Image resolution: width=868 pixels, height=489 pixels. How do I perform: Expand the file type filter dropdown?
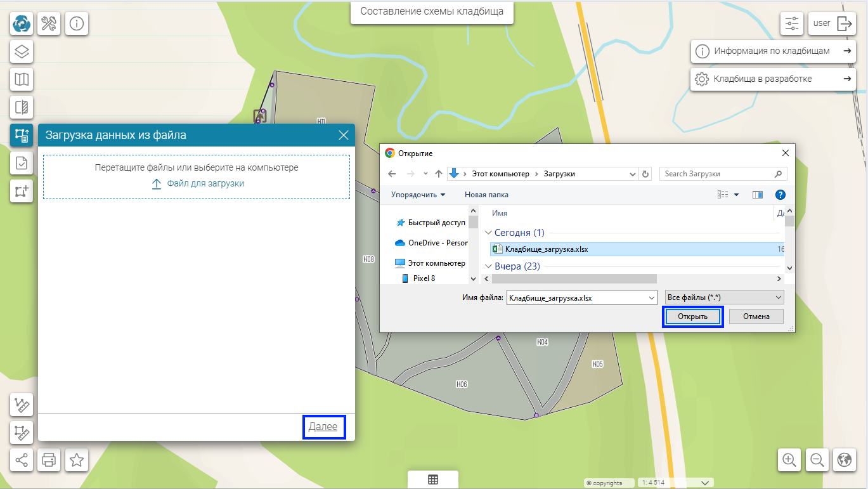(x=723, y=297)
